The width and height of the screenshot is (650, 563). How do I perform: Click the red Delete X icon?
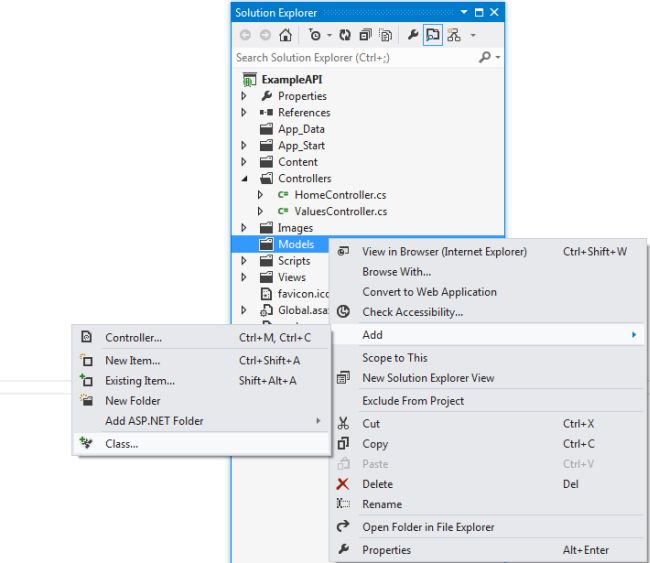coord(343,484)
